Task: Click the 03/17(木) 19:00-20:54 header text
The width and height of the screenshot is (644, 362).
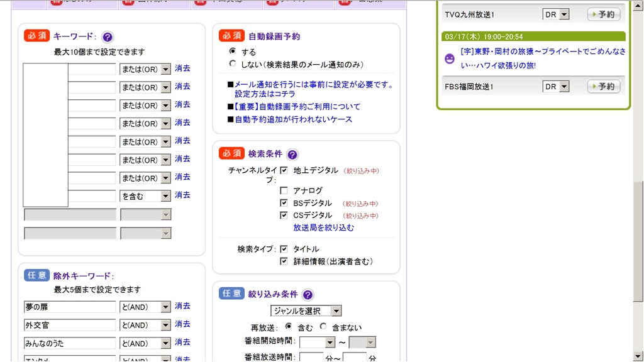Action: [484, 37]
